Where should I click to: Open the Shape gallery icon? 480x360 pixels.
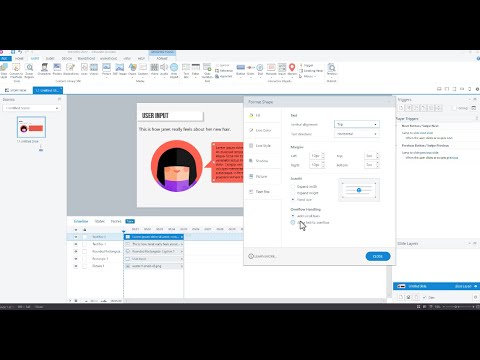132,69
